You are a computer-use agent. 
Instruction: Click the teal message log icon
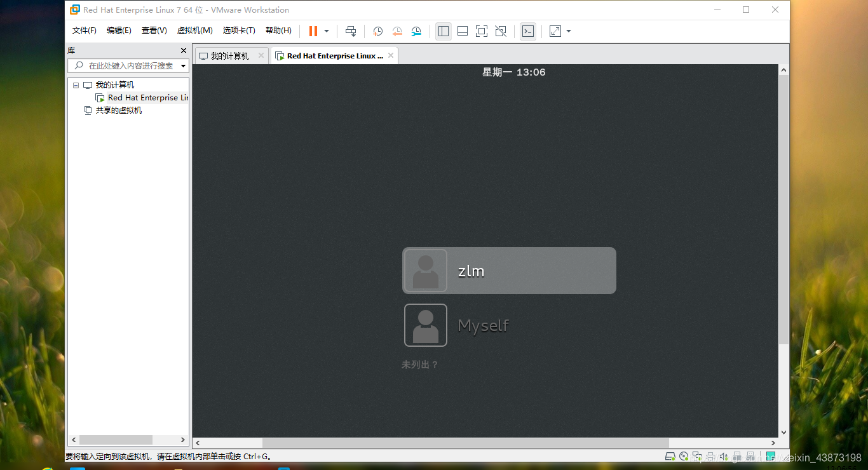click(771, 456)
